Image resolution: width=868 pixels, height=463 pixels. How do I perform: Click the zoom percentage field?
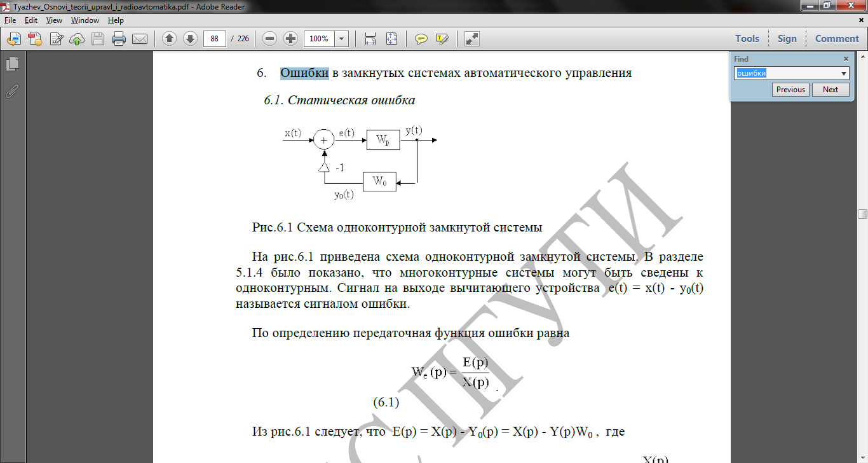(320, 39)
